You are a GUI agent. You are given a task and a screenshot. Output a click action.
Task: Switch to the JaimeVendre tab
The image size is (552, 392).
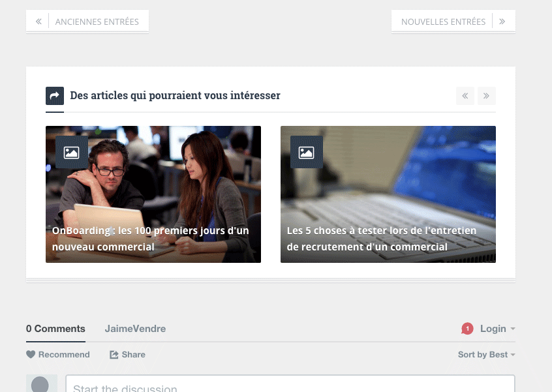tap(135, 329)
